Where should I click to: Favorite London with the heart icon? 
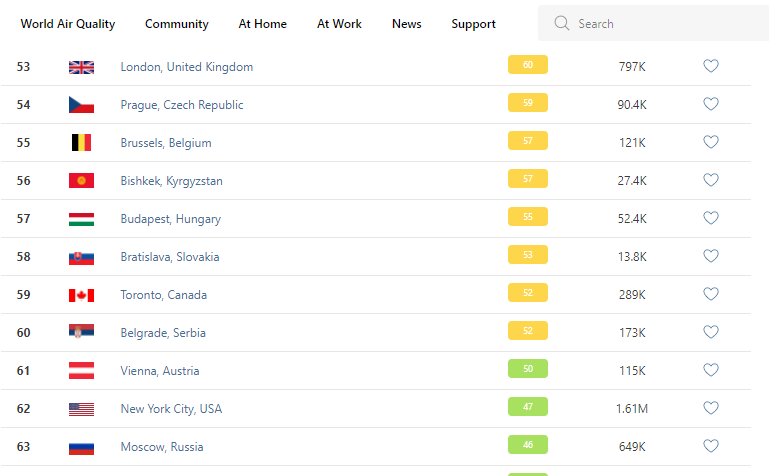(711, 67)
